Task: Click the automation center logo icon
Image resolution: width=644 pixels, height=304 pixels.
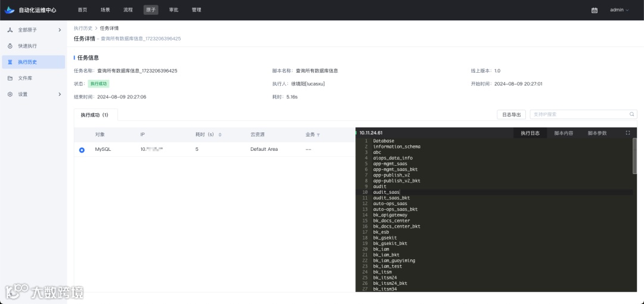Action: [10, 10]
